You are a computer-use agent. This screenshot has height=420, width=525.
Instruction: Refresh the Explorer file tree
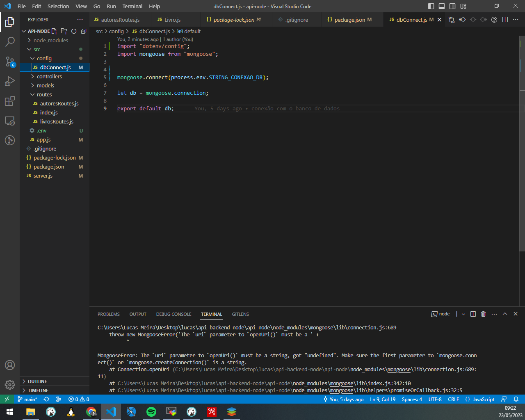pos(74,31)
